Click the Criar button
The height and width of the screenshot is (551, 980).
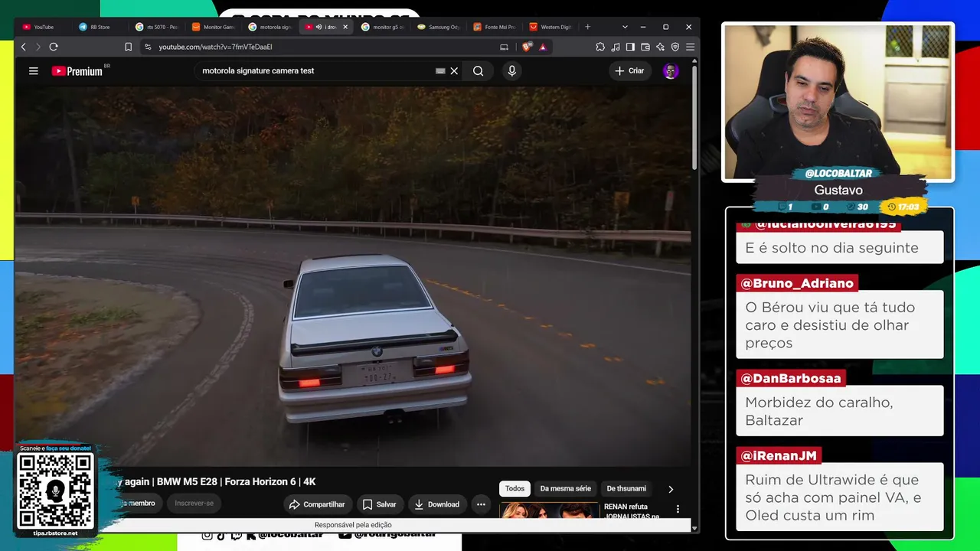629,71
